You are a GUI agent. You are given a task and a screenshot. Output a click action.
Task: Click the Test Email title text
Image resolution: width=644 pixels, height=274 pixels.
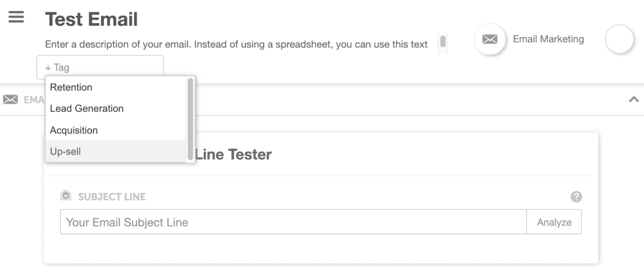coord(91,19)
